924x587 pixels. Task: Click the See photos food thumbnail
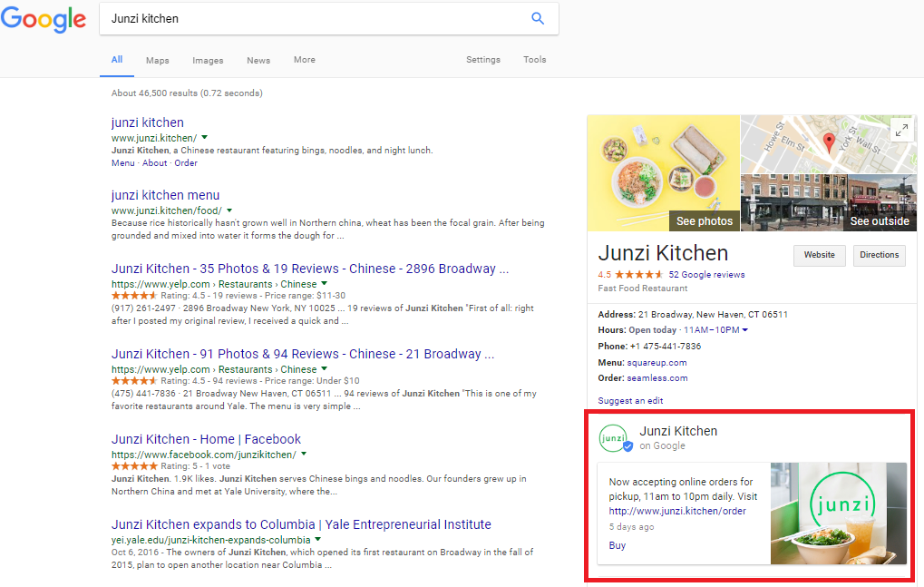(x=664, y=172)
